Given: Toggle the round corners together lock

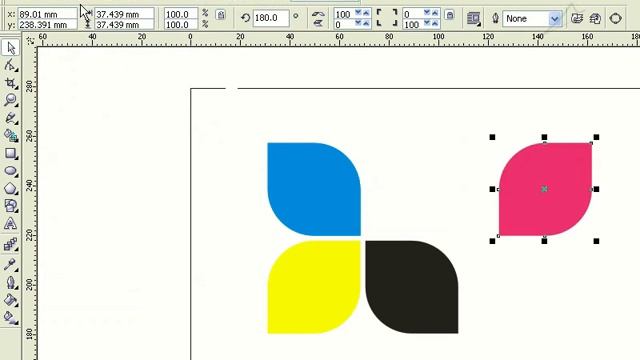Looking at the screenshot, I should pos(450,15).
